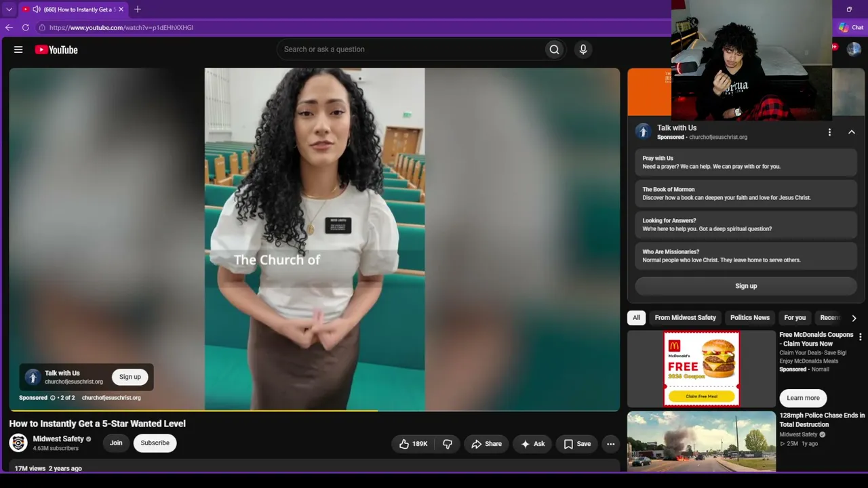Click video title 'How to Instantly Get a 5-Star Wanted Level'
Viewport: 868px width, 488px height.
(97, 424)
